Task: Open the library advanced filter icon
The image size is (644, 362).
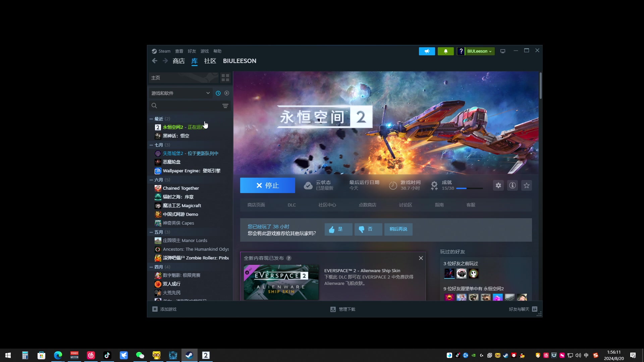Action: [x=225, y=106]
